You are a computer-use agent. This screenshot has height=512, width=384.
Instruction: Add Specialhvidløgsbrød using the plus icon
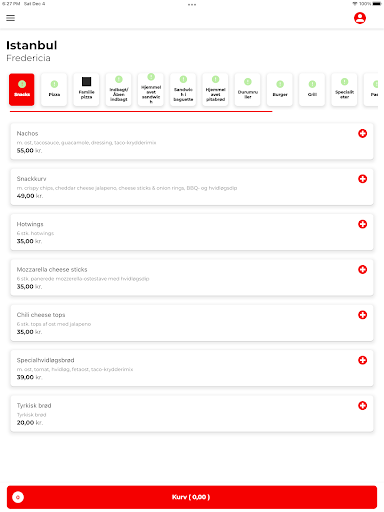[x=362, y=360]
